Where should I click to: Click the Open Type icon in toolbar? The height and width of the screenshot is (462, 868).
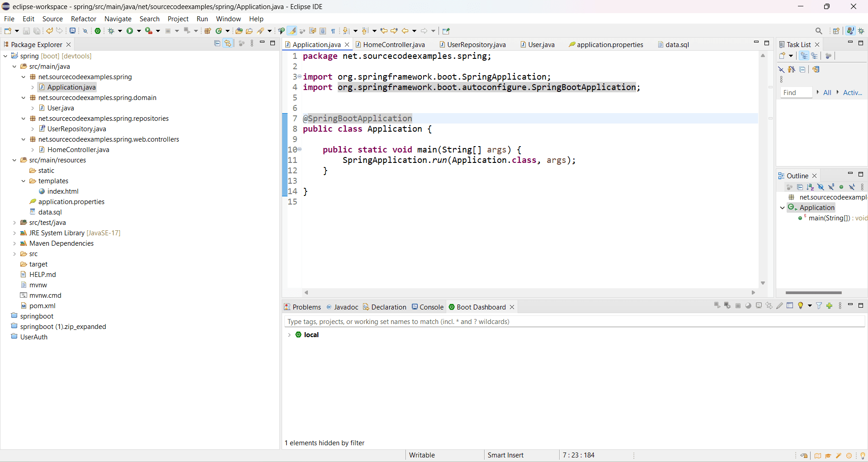pos(239,31)
